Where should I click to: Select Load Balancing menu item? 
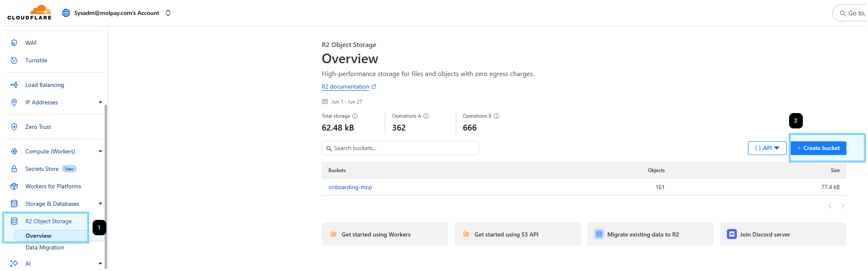click(x=45, y=85)
